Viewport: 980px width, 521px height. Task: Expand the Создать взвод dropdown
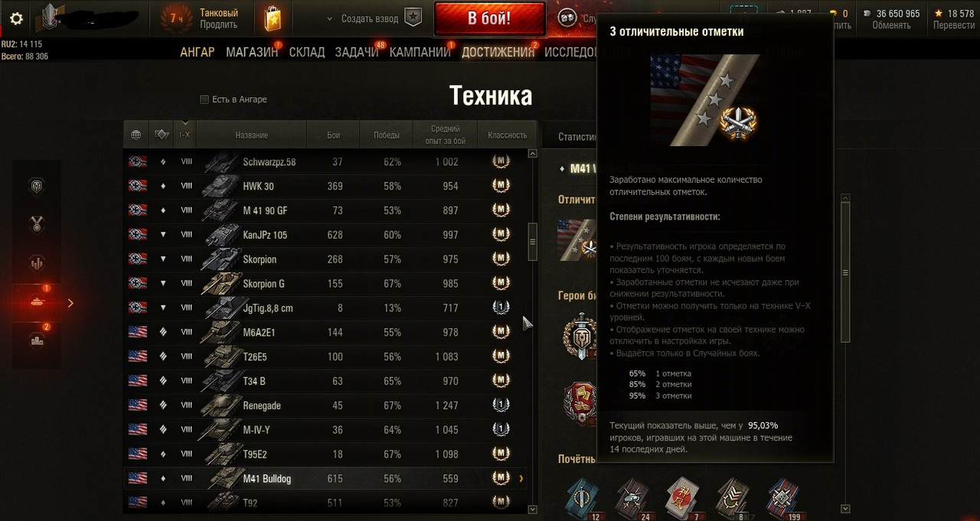[x=329, y=18]
